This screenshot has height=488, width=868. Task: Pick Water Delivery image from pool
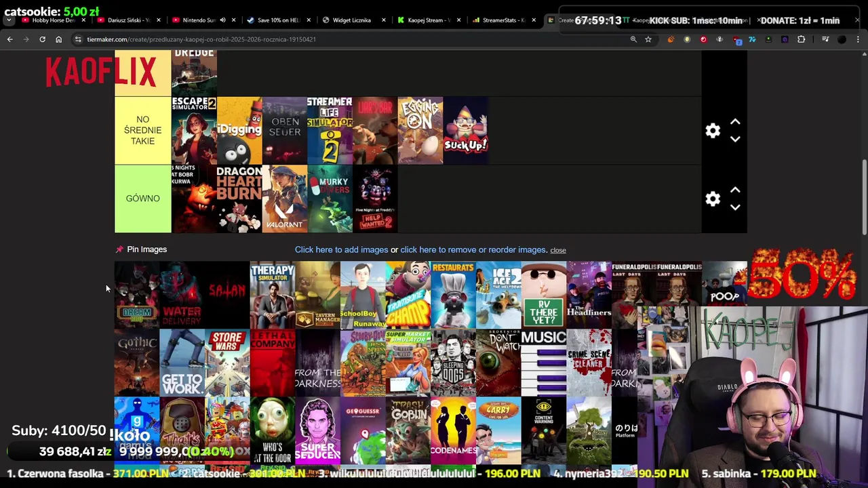[182, 295]
